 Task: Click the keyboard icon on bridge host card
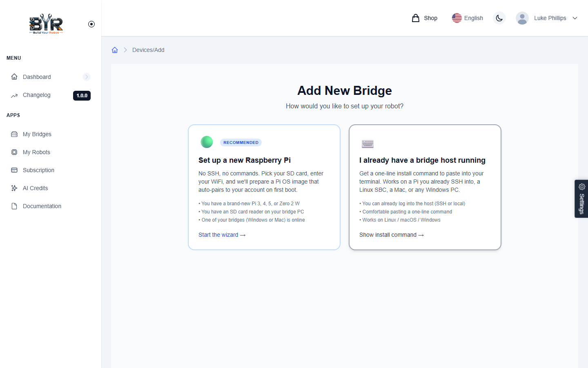point(367,144)
